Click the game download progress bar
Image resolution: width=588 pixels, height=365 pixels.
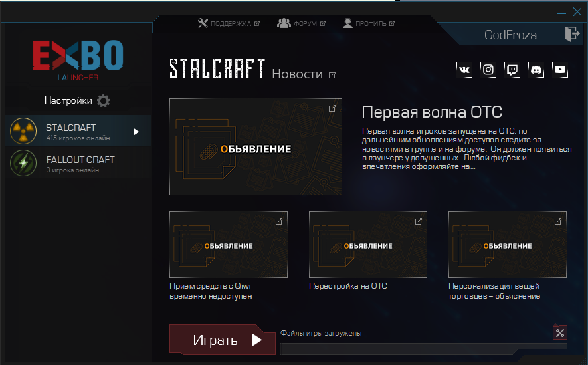click(423, 348)
